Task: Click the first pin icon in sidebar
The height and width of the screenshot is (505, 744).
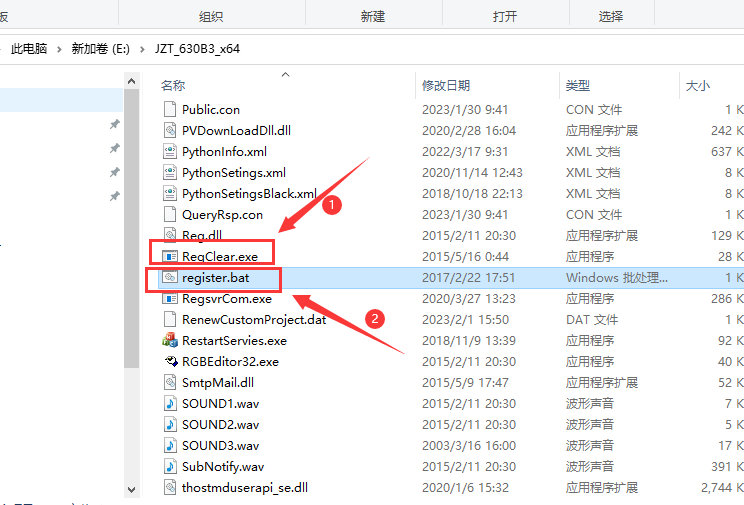Action: tap(114, 124)
